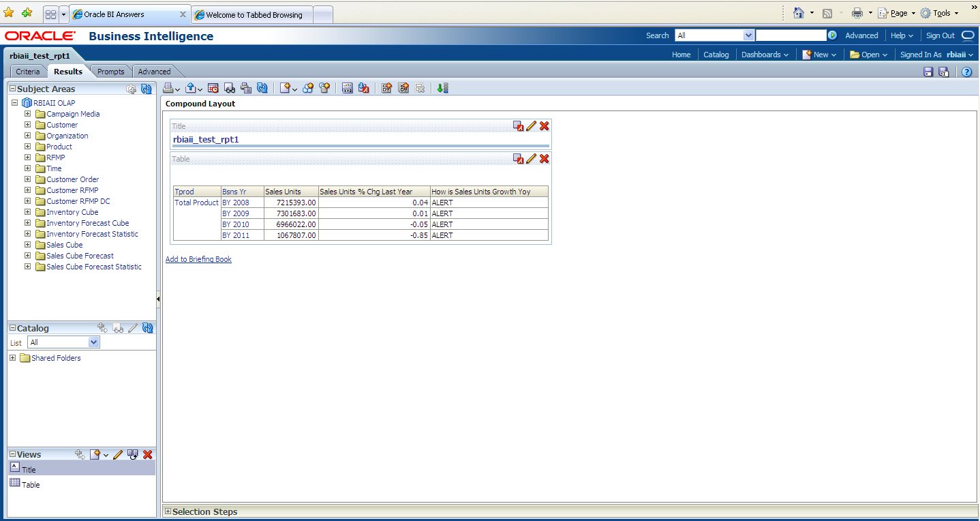
Task: Delete selected view in Views pane
Action: (147, 454)
